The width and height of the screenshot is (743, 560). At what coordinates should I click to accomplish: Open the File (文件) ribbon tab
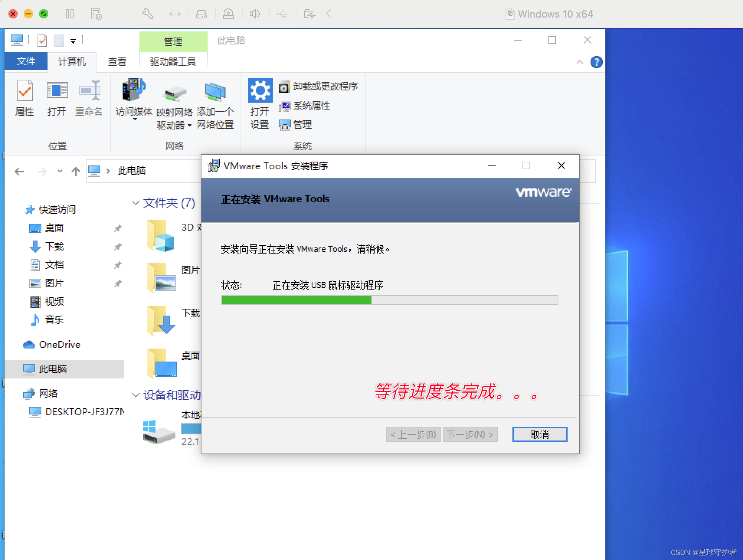(x=26, y=61)
